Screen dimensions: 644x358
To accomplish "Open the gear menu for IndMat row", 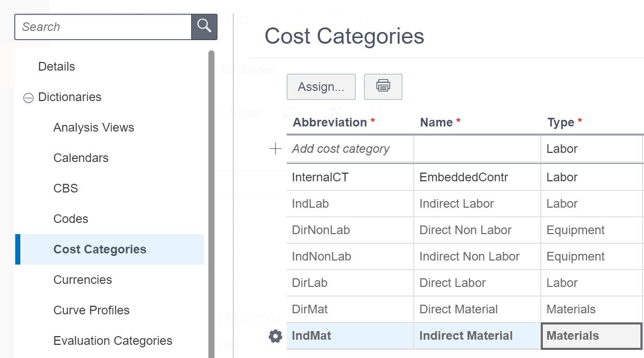I will tap(275, 336).
